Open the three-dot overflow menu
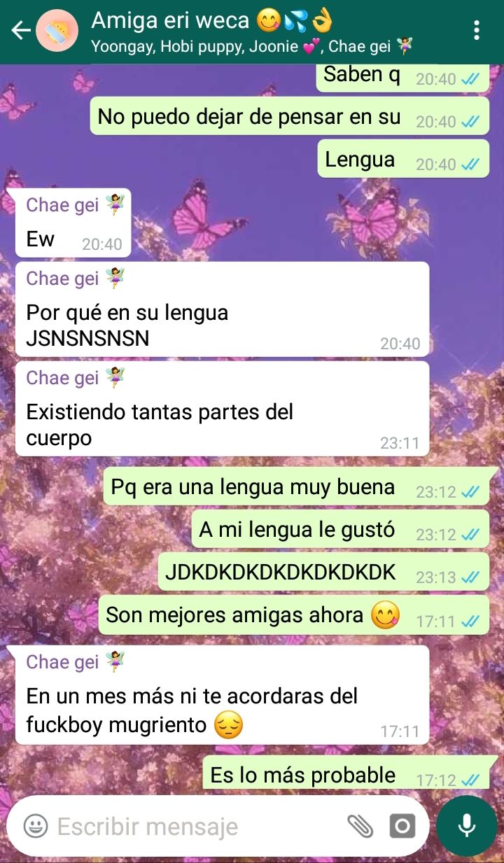 click(x=477, y=31)
